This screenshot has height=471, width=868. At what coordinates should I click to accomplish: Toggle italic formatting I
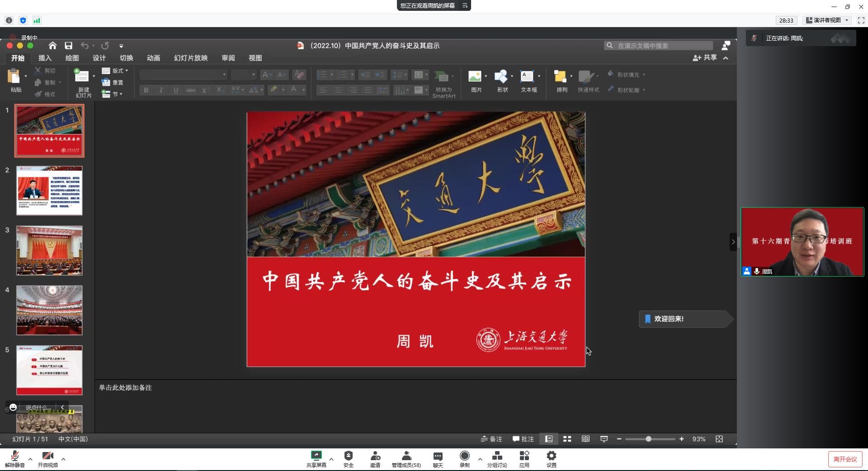pos(161,90)
